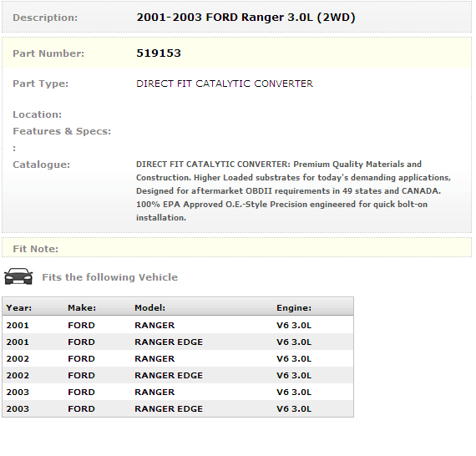The height and width of the screenshot is (456, 476).
Task: Click RANGER EDGE in the 2002 row
Action: 169,375
